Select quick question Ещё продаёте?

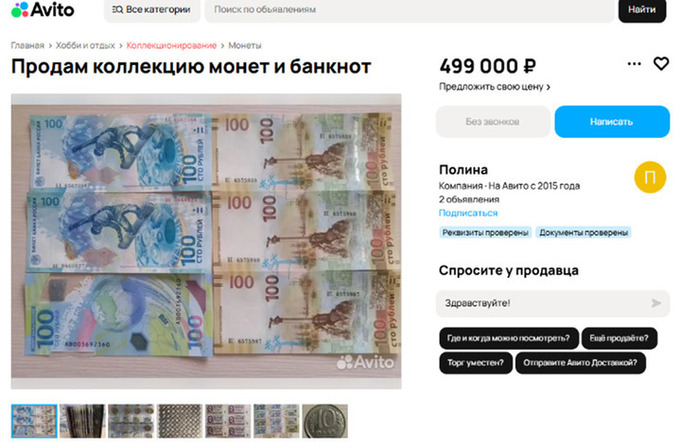pyautogui.click(x=619, y=338)
